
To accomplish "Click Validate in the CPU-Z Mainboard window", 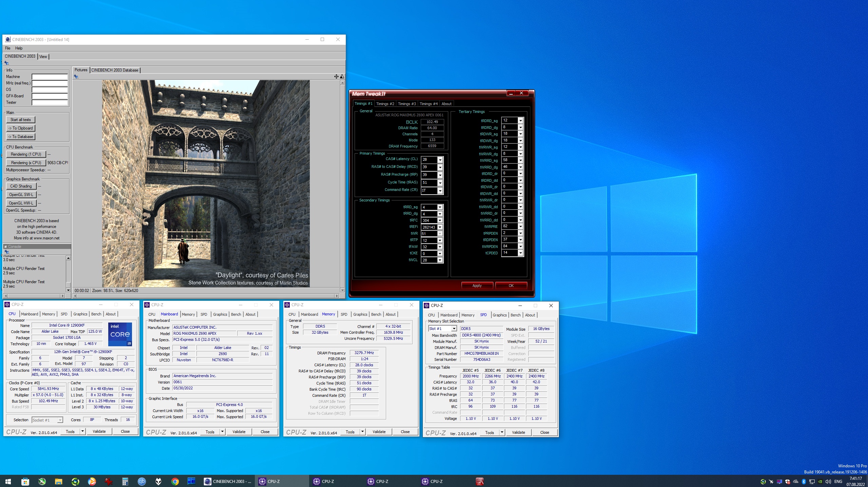I will coord(239,432).
